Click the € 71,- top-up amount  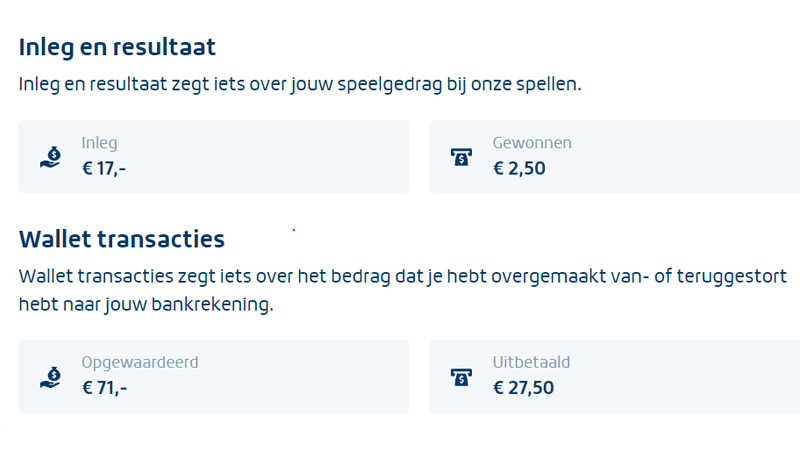coord(104,388)
